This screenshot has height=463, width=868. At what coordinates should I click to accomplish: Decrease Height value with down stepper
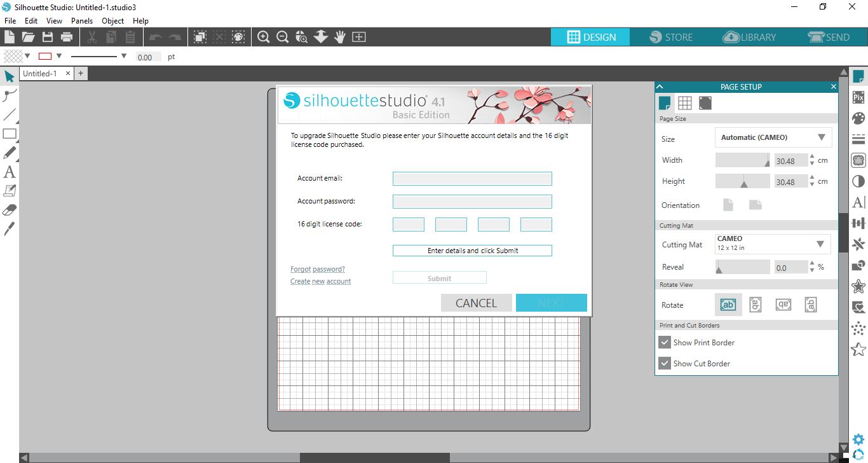tap(812, 184)
